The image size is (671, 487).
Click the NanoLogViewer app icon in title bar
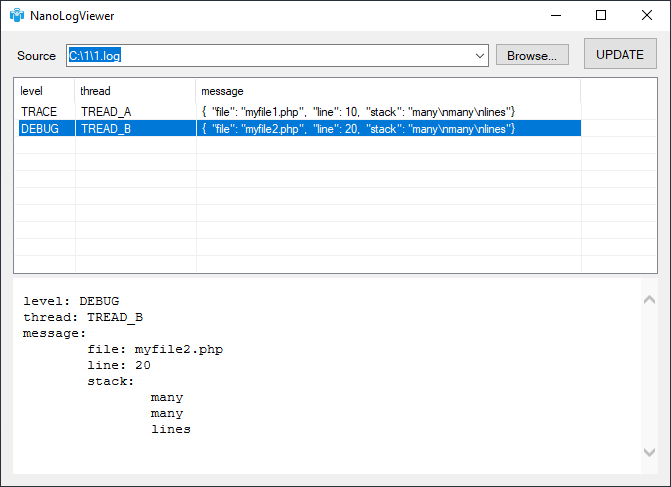(x=17, y=15)
